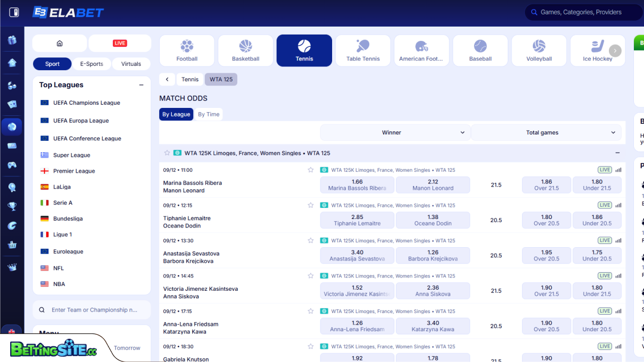Click the games search bar at top right
The width and height of the screenshot is (644, 362).
583,12
